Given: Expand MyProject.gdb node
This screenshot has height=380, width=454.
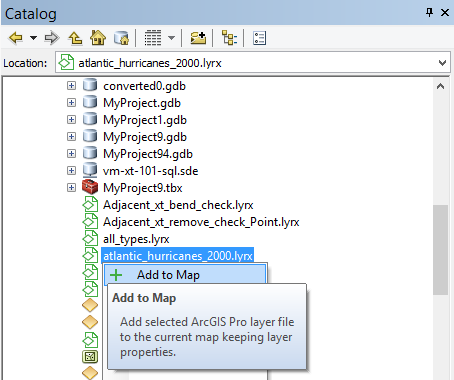Looking at the screenshot, I should [x=71, y=103].
